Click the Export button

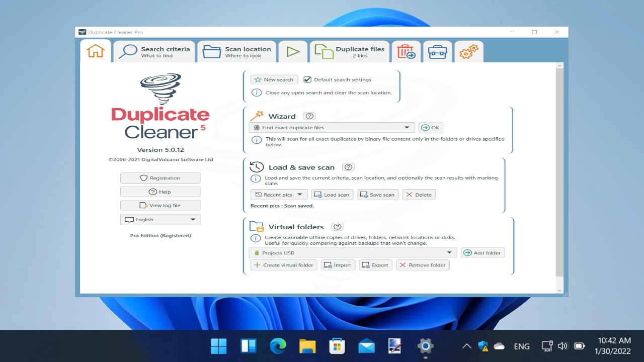[x=375, y=265]
